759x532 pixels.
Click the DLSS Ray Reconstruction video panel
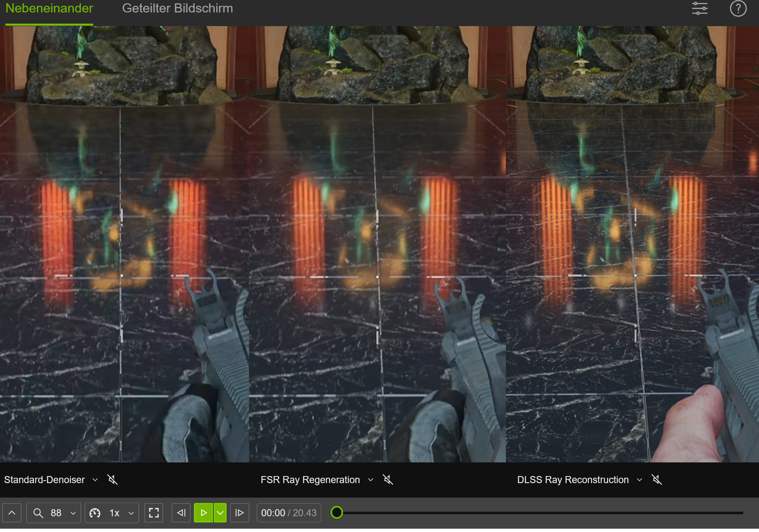(x=633, y=244)
